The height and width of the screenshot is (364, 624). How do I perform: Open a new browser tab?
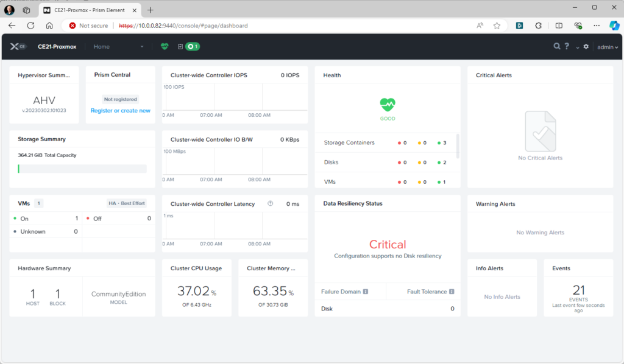[x=150, y=10]
